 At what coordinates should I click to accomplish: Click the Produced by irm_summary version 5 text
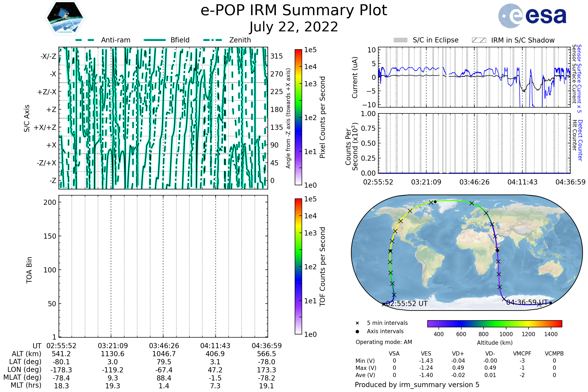click(417, 385)
